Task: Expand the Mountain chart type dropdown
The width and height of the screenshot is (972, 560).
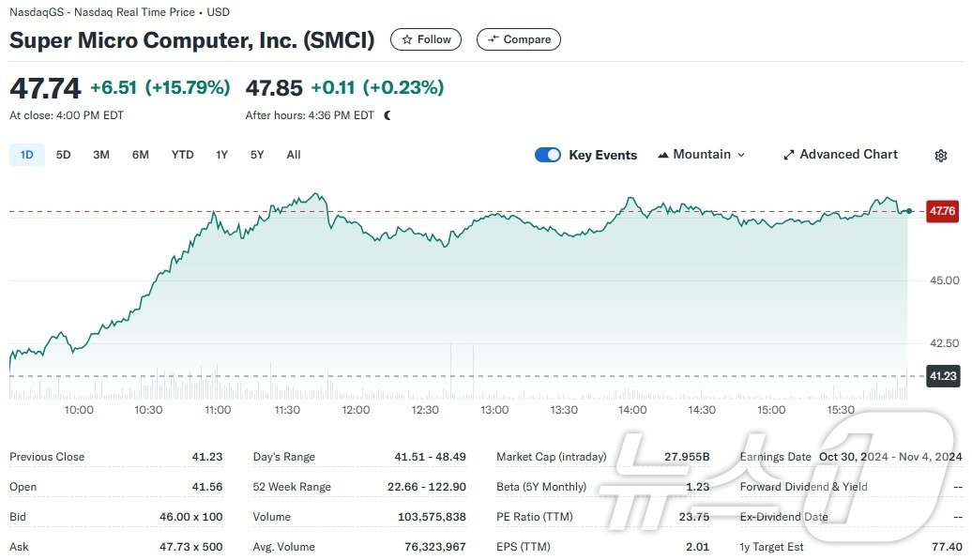Action: [x=701, y=155]
